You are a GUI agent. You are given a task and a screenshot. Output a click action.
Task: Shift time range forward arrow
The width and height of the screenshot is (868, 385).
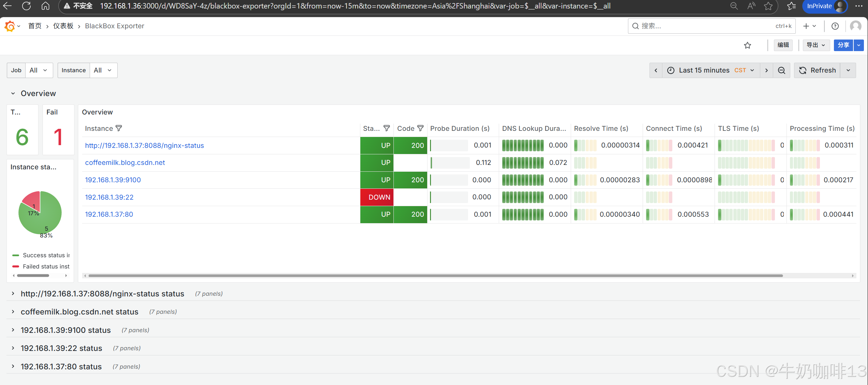pyautogui.click(x=766, y=70)
